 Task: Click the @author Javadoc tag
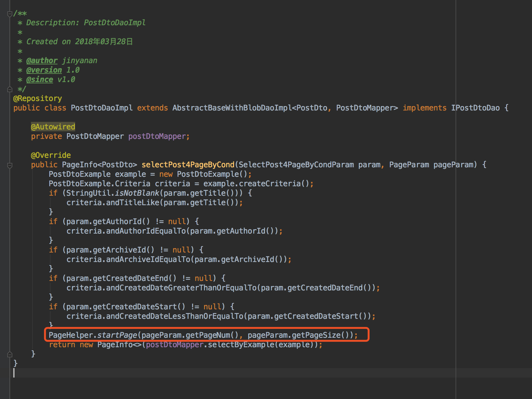point(42,61)
